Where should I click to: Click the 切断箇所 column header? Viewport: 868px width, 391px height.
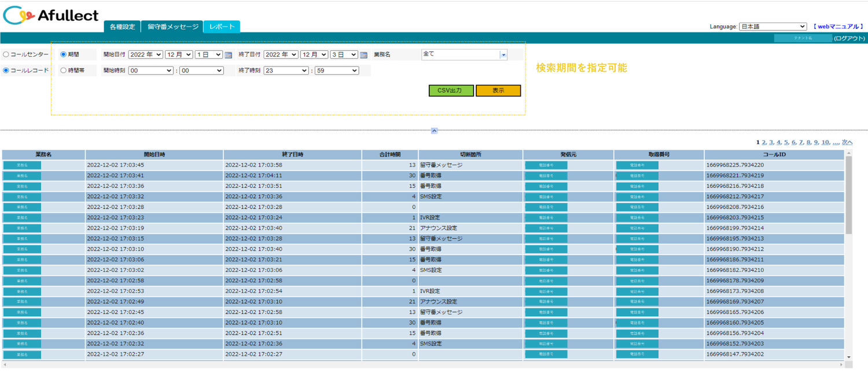(470, 155)
